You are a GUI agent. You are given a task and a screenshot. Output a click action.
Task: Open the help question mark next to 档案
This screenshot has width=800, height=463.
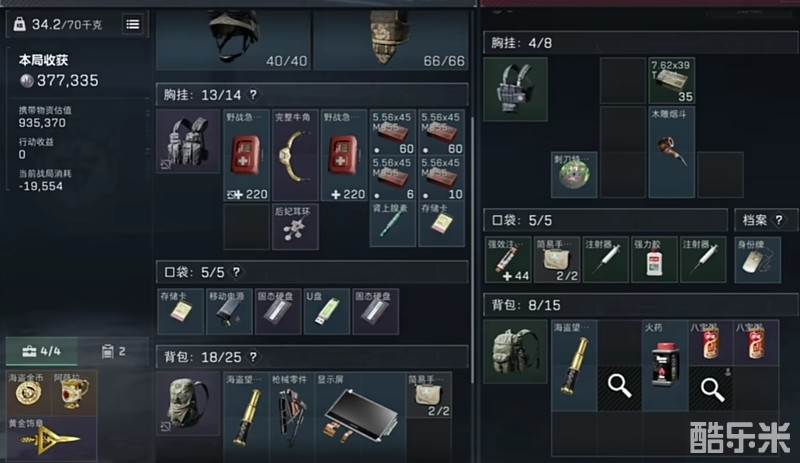pos(779,220)
